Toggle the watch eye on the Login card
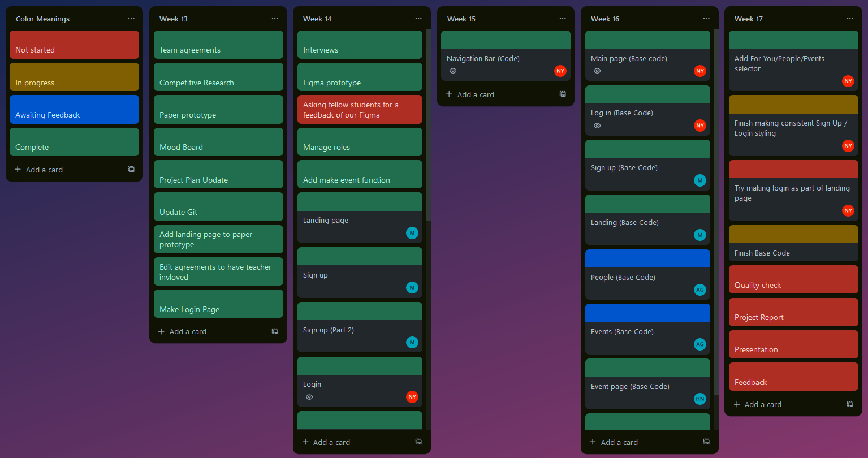The image size is (868, 458). pyautogui.click(x=309, y=397)
